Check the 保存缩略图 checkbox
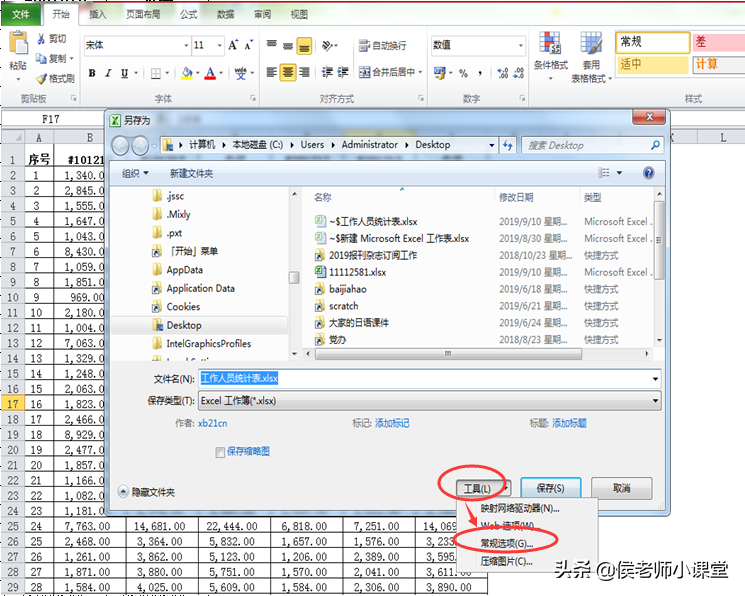This screenshot has width=745, height=596. 220,452
